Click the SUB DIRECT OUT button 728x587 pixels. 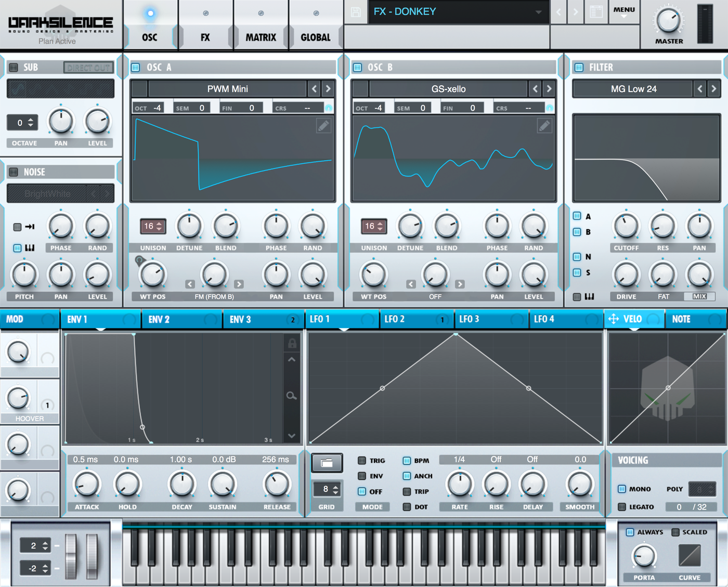pos(88,68)
